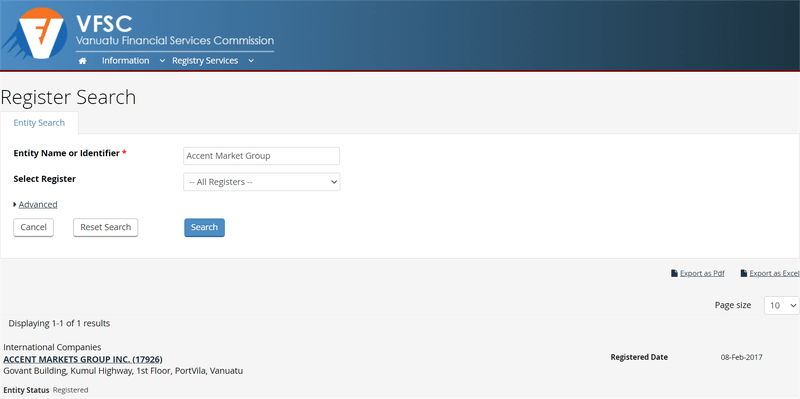Switch to the Entity Search tab

pyautogui.click(x=39, y=123)
